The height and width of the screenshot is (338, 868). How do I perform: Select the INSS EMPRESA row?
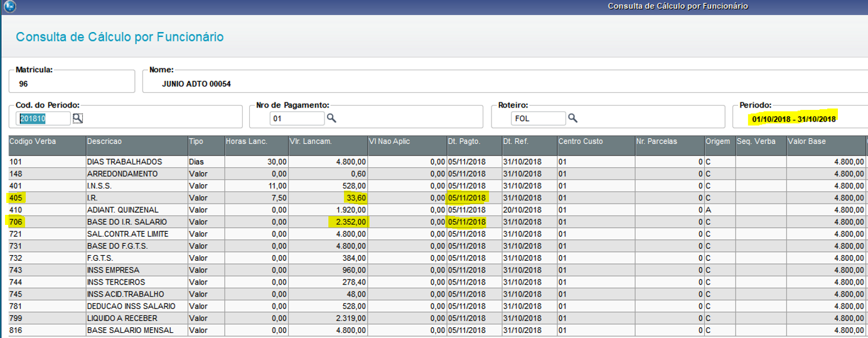coord(438,270)
